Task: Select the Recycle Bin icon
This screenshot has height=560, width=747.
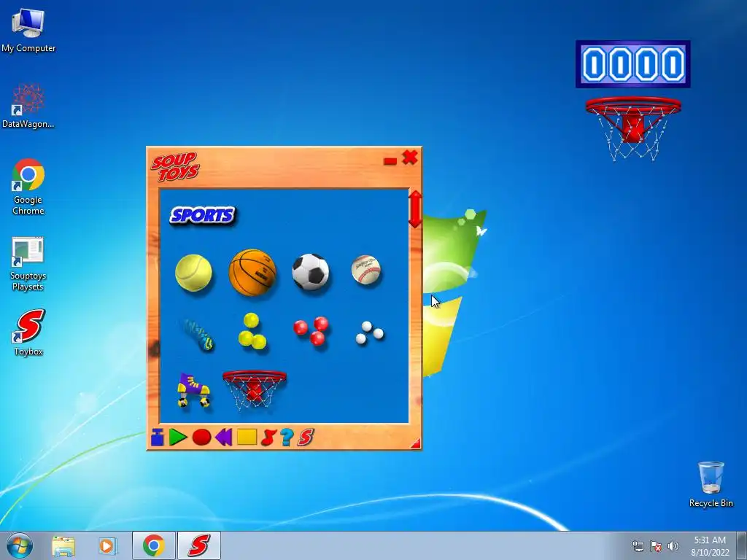Action: click(x=711, y=484)
